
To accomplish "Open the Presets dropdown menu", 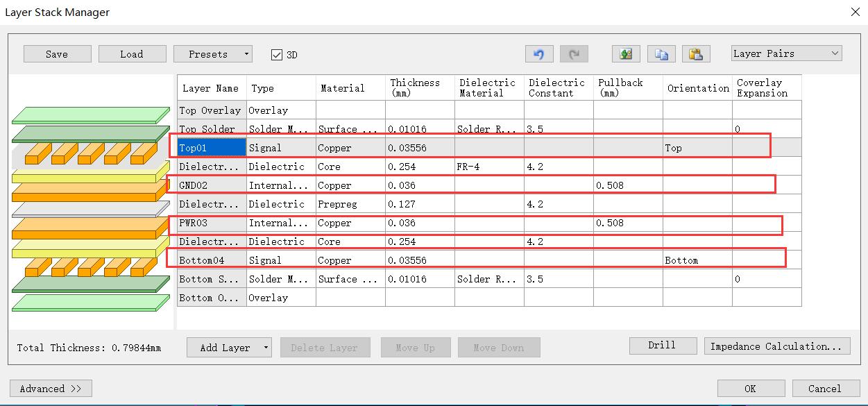I will tap(213, 54).
